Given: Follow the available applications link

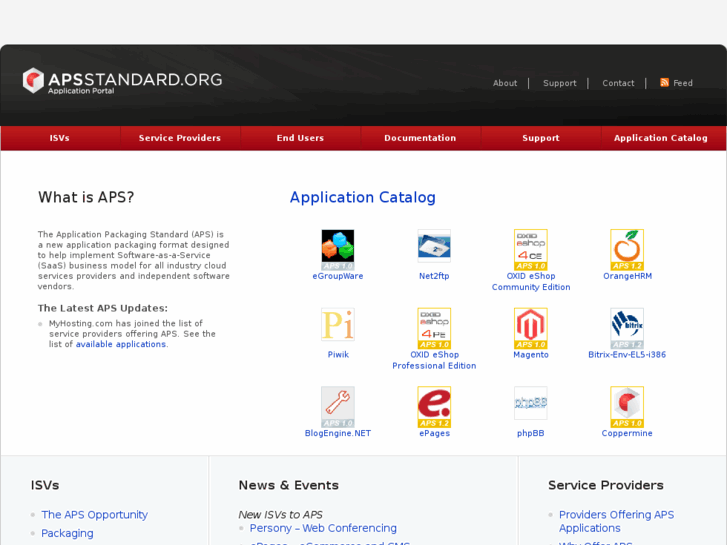Looking at the screenshot, I should pos(121,344).
